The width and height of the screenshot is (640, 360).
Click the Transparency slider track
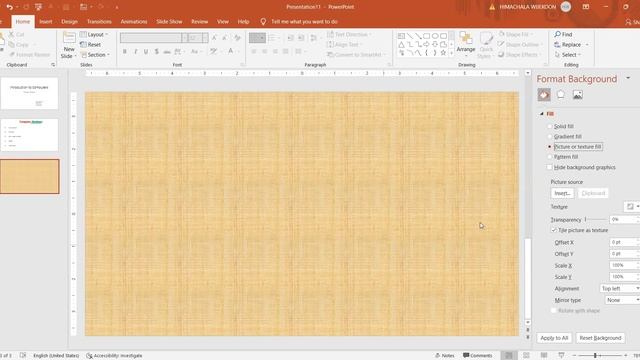[596, 220]
